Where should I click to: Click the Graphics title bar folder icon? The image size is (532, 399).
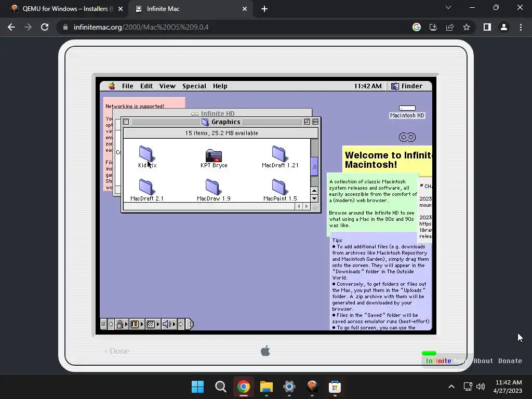click(x=205, y=122)
